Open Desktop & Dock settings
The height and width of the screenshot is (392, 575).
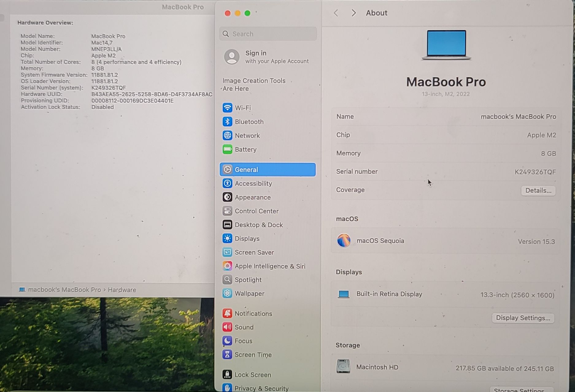[x=258, y=225]
